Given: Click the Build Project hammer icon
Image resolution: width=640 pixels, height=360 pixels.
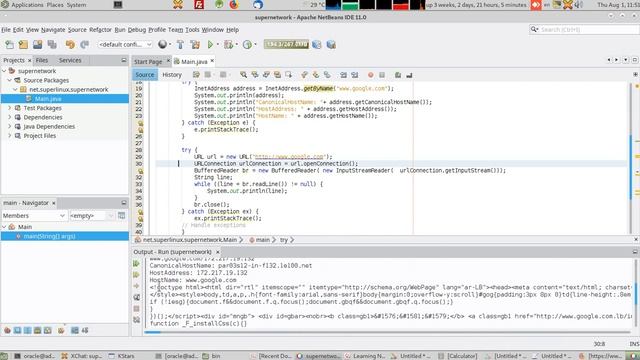Looking at the screenshot, I should point(180,44).
